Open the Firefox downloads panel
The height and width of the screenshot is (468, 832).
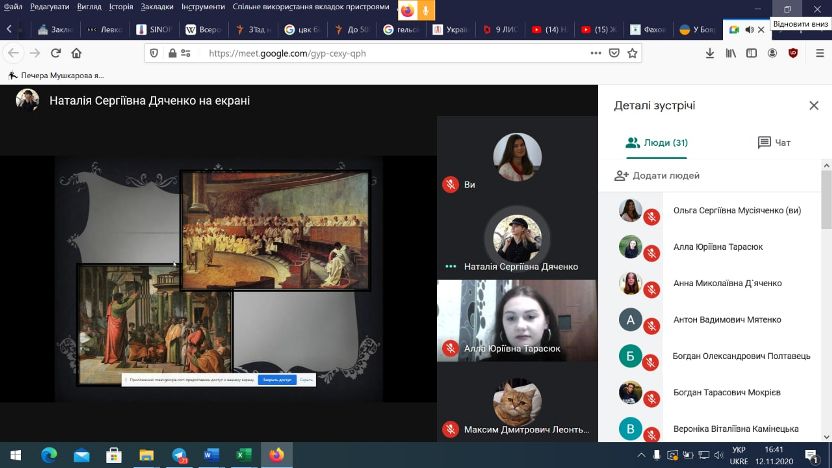coord(709,53)
